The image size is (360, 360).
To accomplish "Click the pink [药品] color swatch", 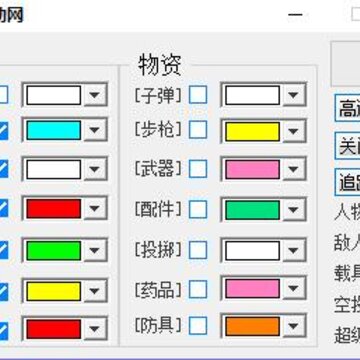I will tap(252, 288).
